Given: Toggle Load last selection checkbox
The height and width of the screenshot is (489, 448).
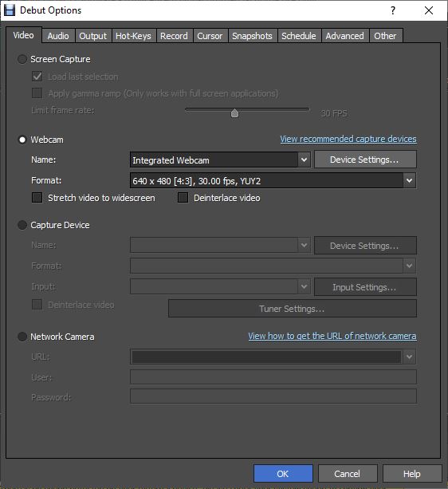Looking at the screenshot, I should click(x=37, y=77).
